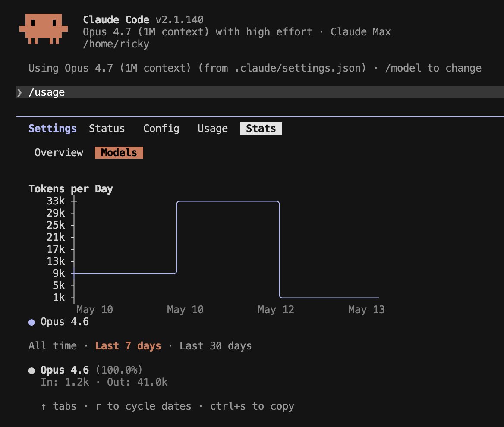This screenshot has height=427, width=504.
Task: Click the 25k y-axis label
Action: (x=56, y=225)
